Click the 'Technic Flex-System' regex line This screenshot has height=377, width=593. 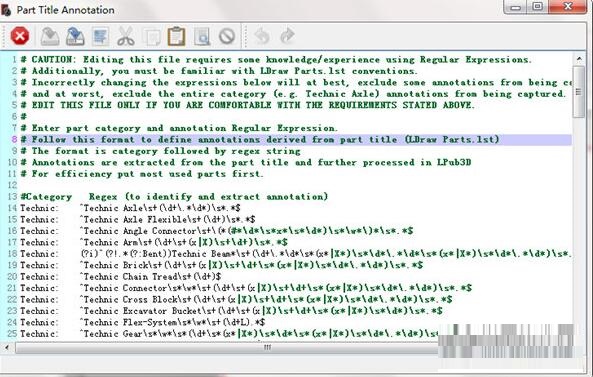coord(143,322)
